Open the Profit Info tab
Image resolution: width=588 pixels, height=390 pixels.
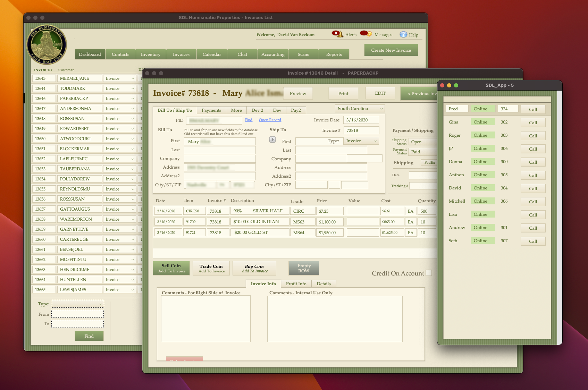296,284
